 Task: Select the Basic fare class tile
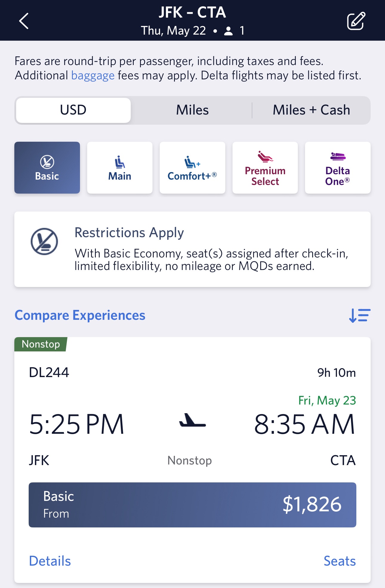[x=47, y=168]
